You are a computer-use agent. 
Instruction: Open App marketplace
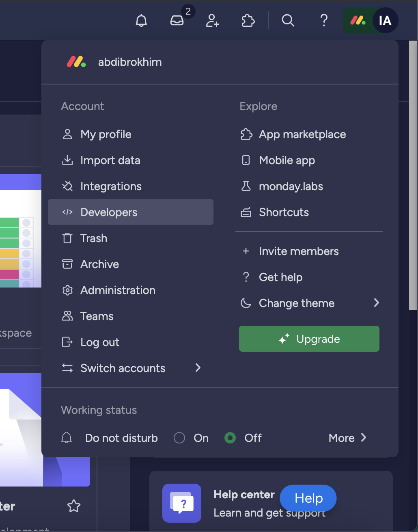click(309, 134)
